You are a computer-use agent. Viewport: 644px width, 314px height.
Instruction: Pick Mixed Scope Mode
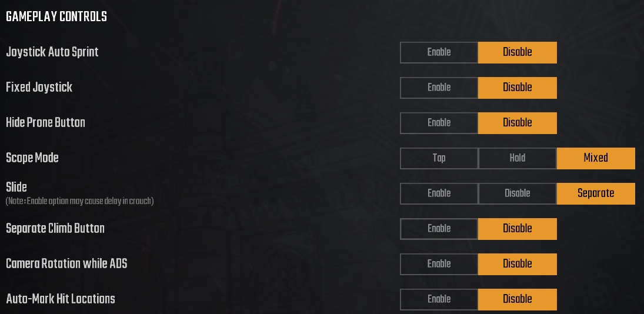[595, 158]
